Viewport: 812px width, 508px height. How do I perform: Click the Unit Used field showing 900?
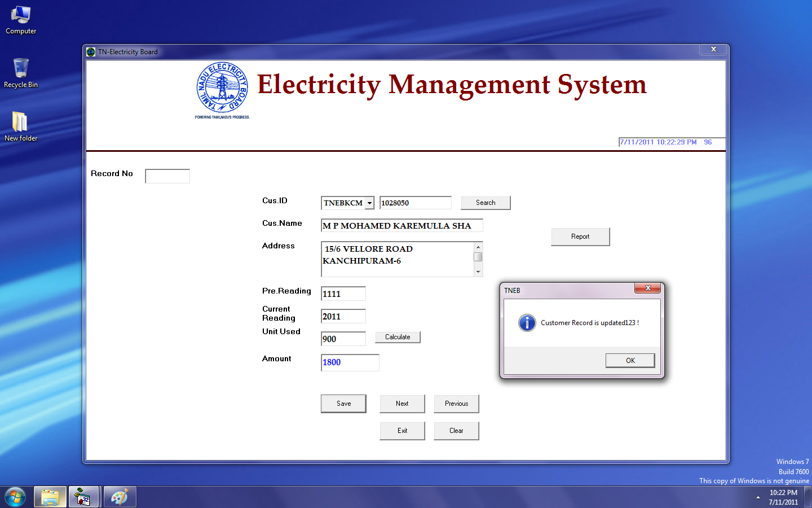coord(343,339)
